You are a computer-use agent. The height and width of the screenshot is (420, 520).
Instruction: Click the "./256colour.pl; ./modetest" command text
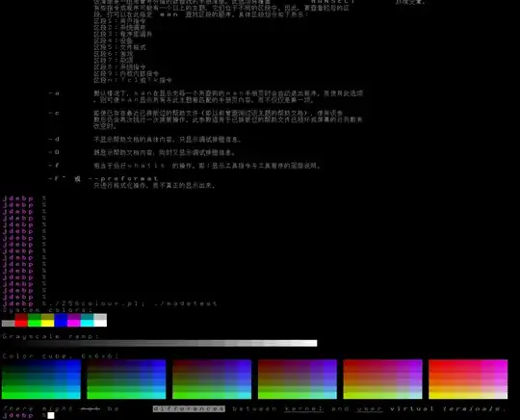click(133, 303)
